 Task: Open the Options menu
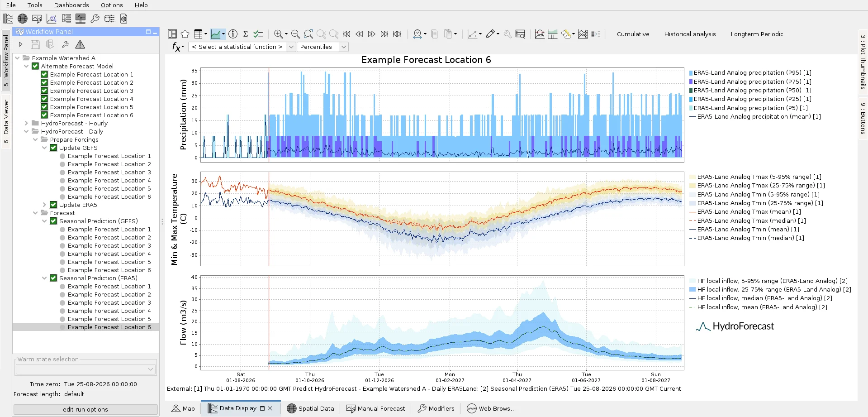coord(112,5)
